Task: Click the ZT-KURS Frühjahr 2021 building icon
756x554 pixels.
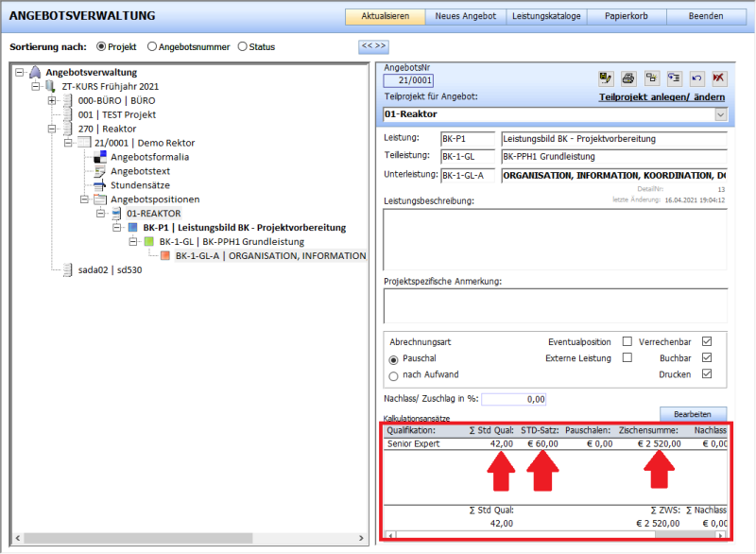Action: coord(50,86)
